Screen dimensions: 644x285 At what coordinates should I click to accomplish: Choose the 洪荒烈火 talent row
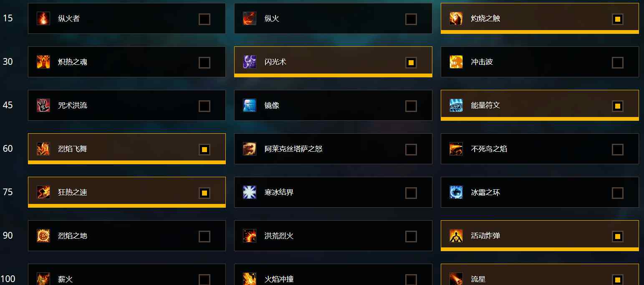pos(333,236)
